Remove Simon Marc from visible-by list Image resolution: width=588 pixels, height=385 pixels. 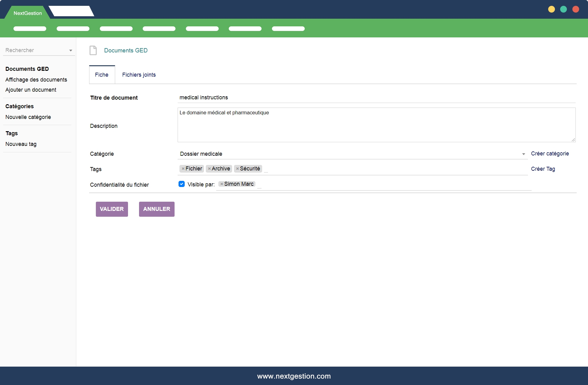pos(222,184)
